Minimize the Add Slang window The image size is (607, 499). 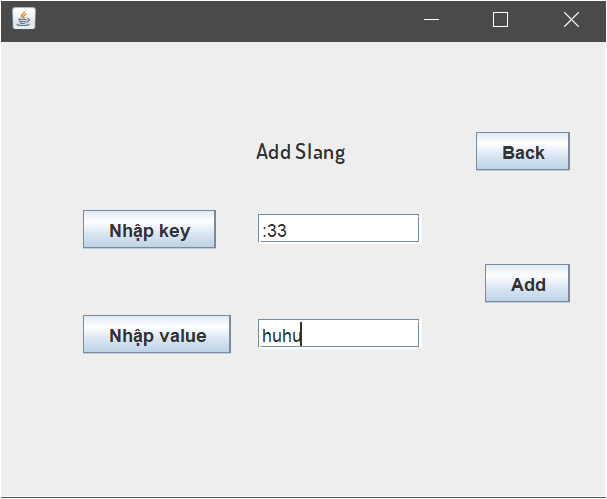pyautogui.click(x=431, y=19)
